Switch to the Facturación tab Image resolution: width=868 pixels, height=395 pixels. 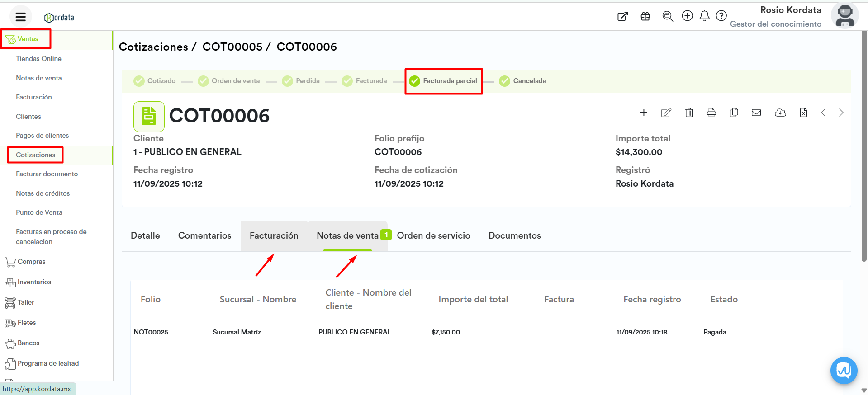click(x=274, y=235)
